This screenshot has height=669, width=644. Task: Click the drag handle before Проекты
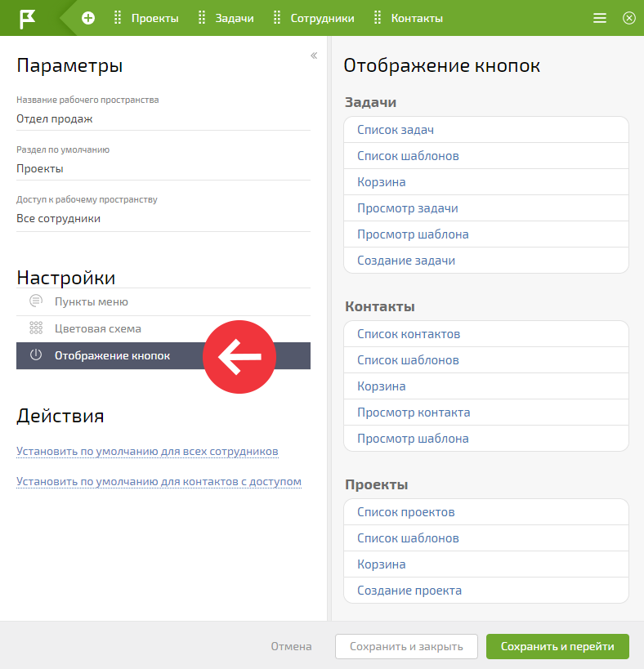tap(118, 18)
